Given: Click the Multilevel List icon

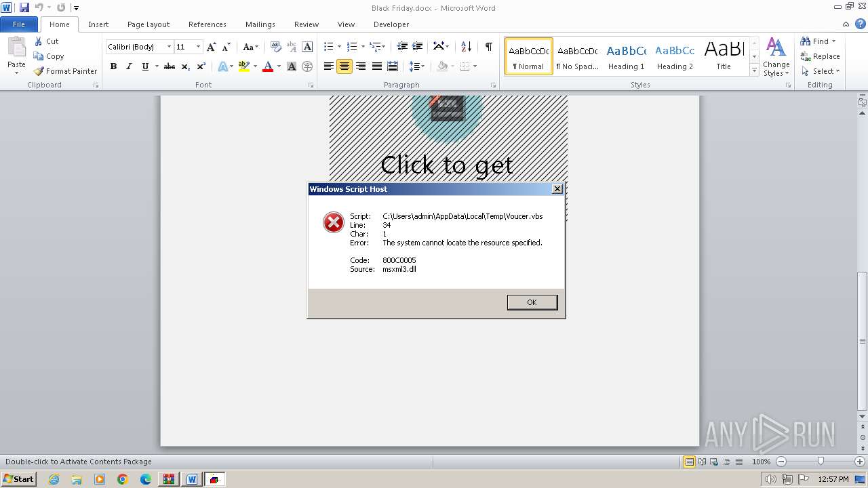Looking at the screenshot, I should click(375, 47).
